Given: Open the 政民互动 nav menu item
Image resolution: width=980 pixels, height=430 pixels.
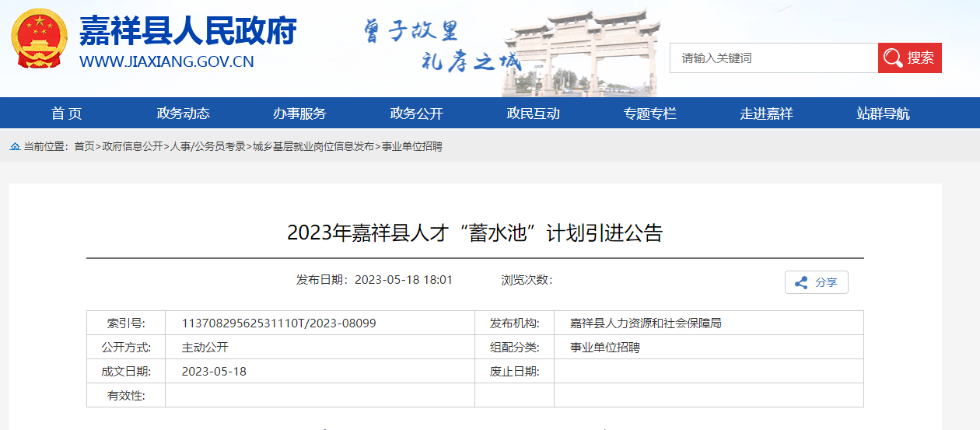Looking at the screenshot, I should tap(533, 114).
